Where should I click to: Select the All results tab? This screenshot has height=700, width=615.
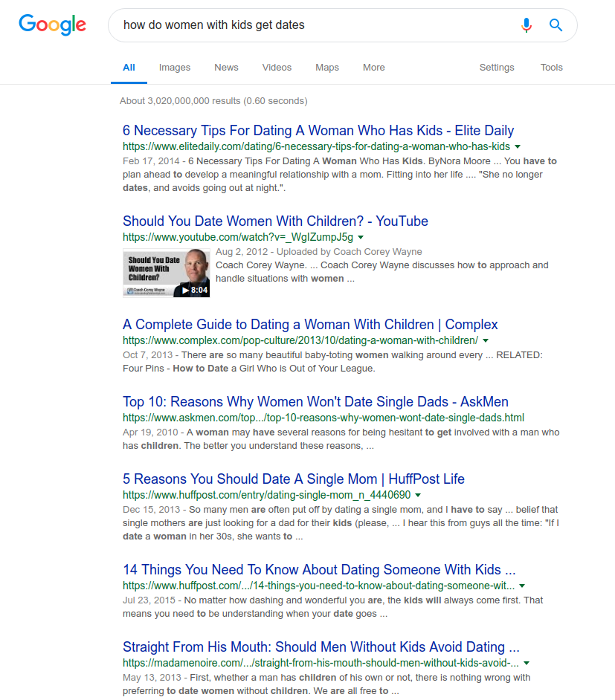[129, 68]
